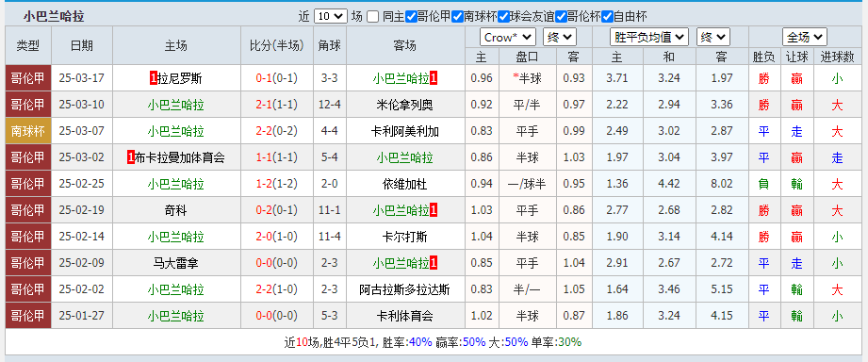This screenshot has width=868, height=362.
Task: Uncheck the 哥伦杯 filter checkbox
Action: click(561, 17)
